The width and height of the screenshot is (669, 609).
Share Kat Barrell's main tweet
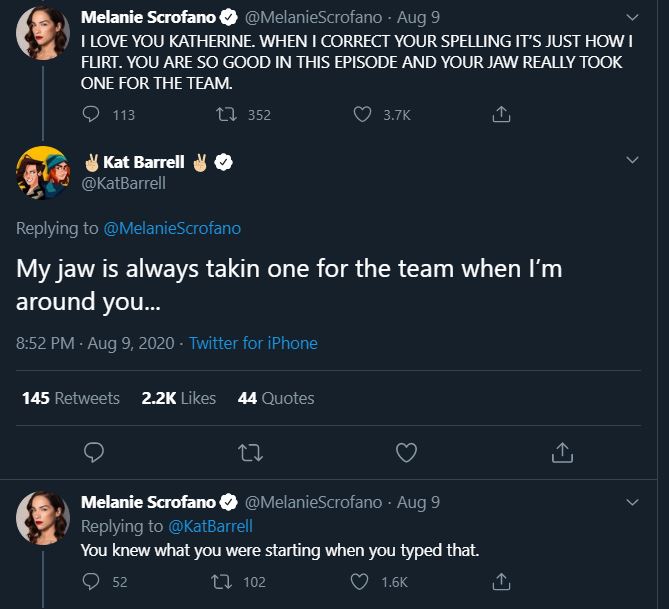coord(562,453)
